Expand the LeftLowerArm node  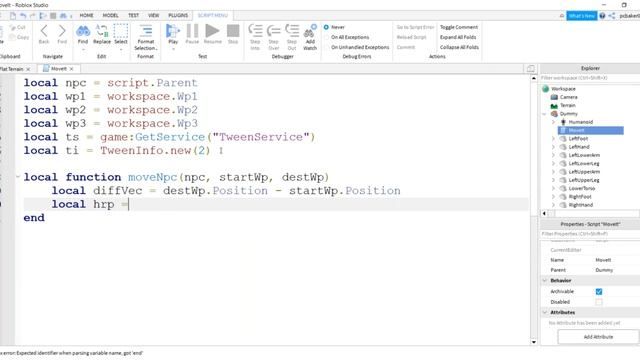pos(553,155)
